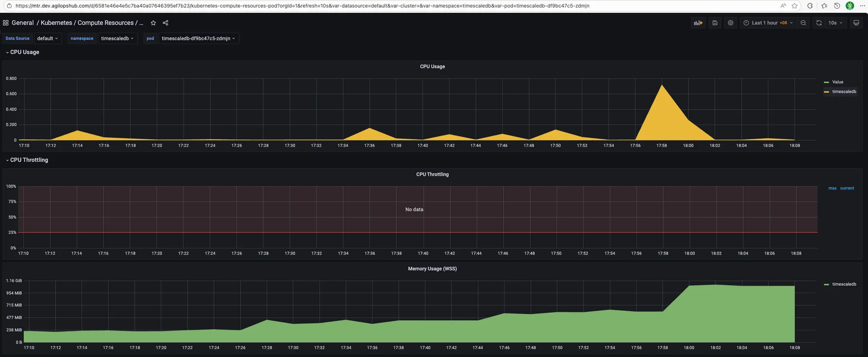View site info lock icon
The image size is (868, 357).
pos(9,6)
